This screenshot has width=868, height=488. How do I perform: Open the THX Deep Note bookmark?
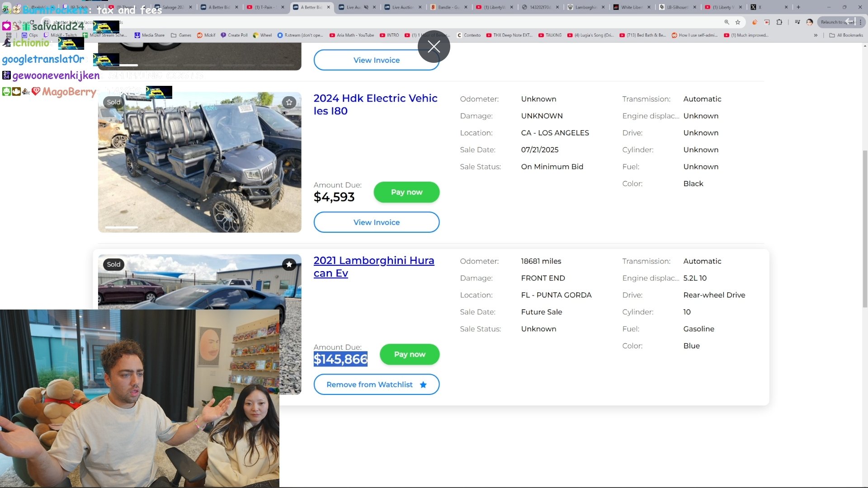tap(509, 35)
